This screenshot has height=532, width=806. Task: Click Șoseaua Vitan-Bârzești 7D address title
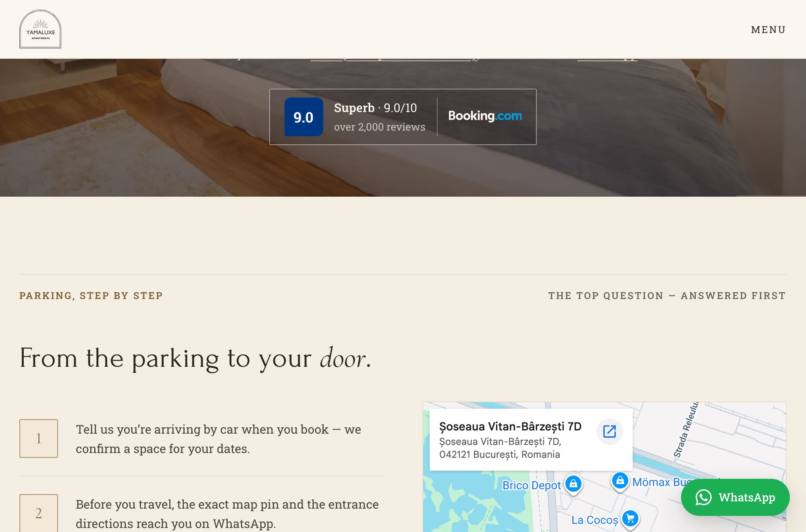pyautogui.click(x=510, y=426)
